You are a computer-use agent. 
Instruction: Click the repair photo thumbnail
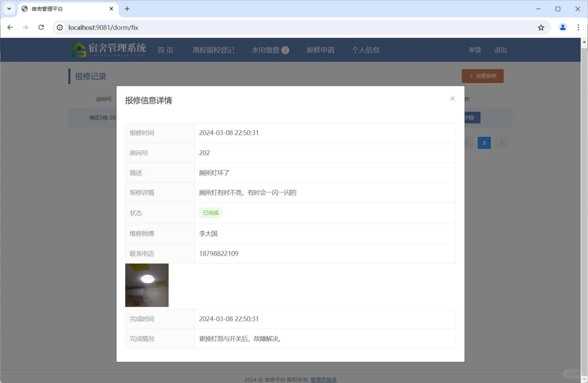pos(147,285)
